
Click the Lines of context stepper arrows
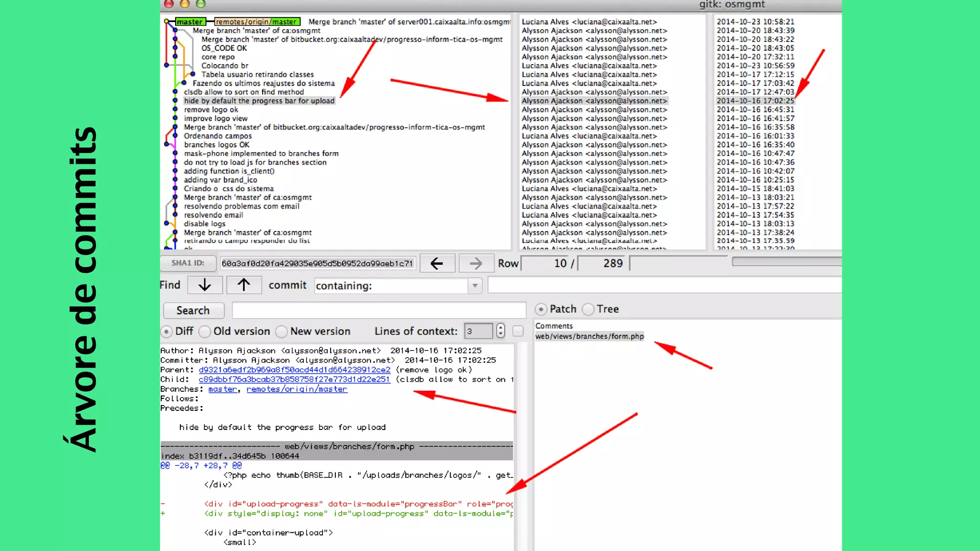(501, 331)
